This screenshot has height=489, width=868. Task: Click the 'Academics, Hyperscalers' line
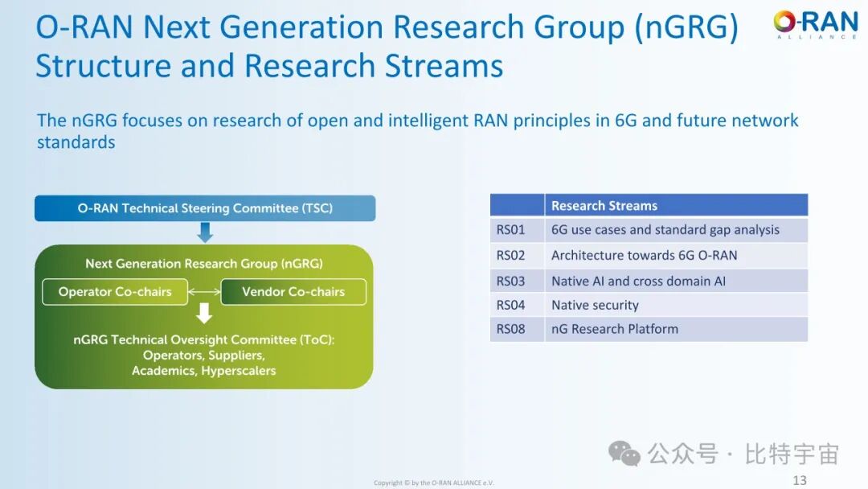204,371
